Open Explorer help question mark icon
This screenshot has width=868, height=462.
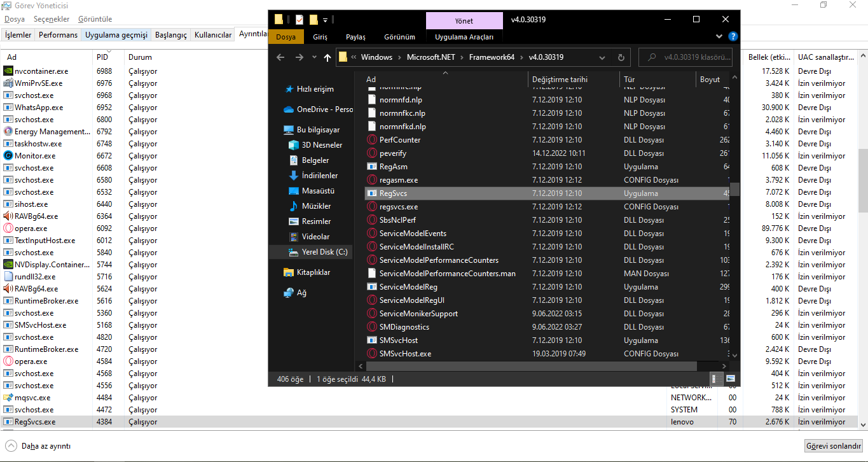[x=733, y=37]
